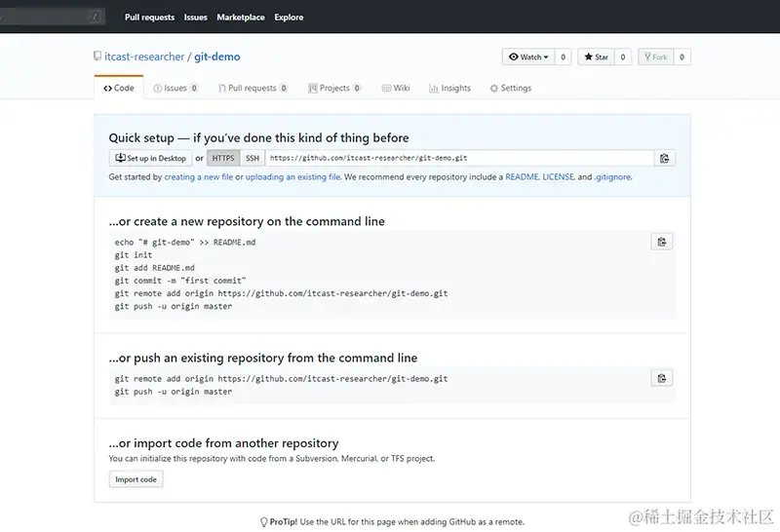Click the repository URL text field
The height and width of the screenshot is (532, 780).
click(x=458, y=159)
